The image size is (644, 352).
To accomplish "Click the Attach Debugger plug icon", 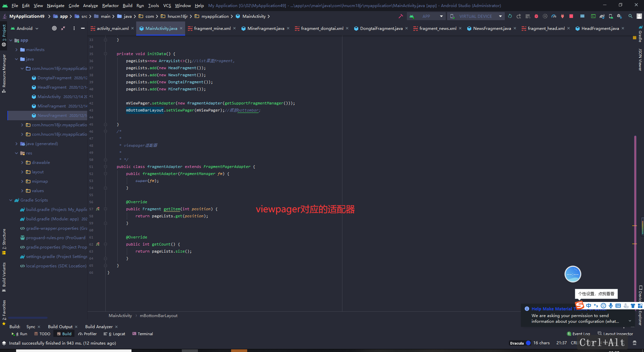I will pos(562,16).
